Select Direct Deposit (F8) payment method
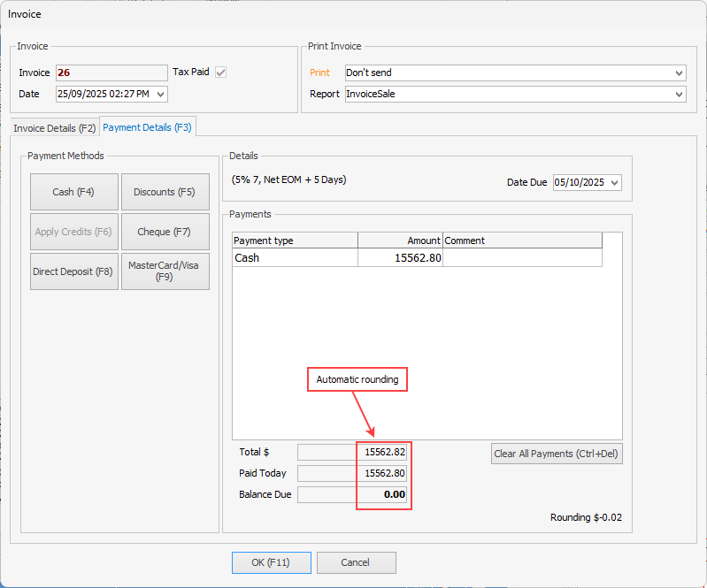Screen dimensions: 707x588 [73, 271]
